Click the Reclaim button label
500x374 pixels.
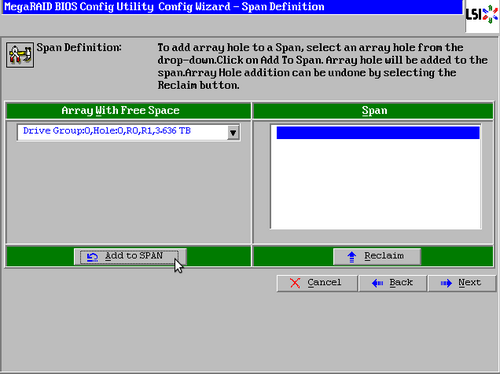click(x=384, y=256)
